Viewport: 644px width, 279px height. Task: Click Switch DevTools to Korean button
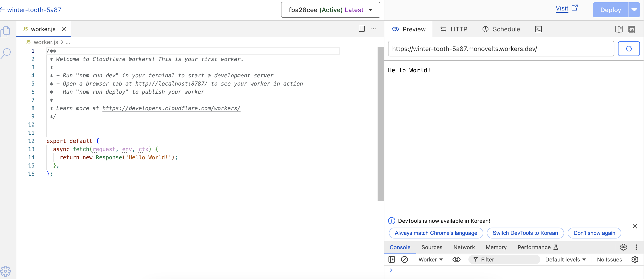525,233
